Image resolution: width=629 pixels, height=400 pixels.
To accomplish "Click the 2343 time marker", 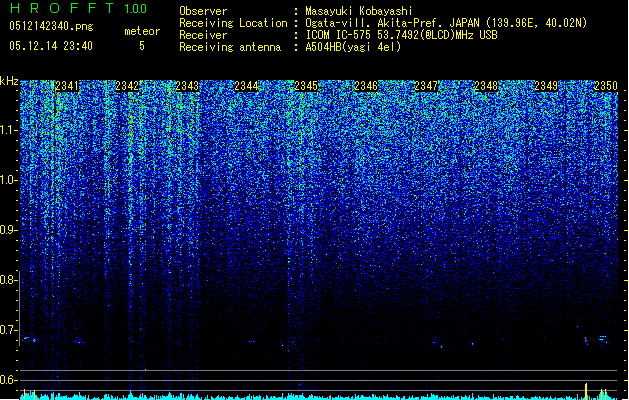I will (187, 86).
